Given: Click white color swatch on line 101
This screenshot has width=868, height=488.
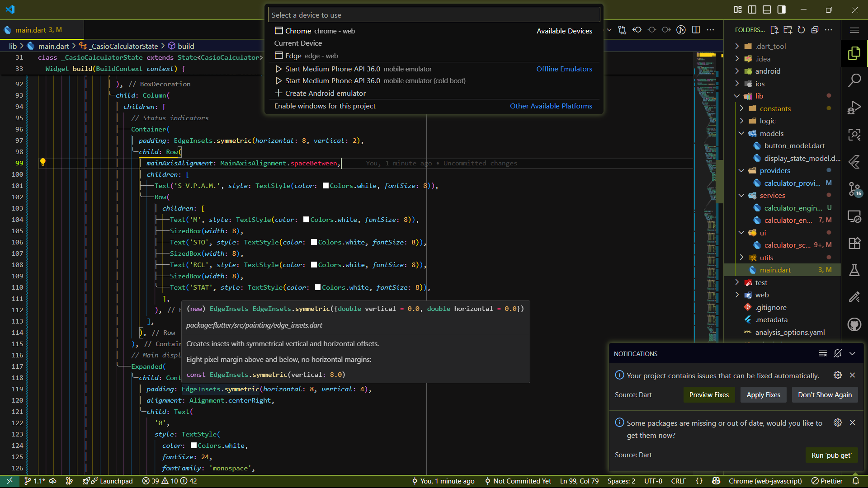Looking at the screenshot, I should [x=325, y=186].
